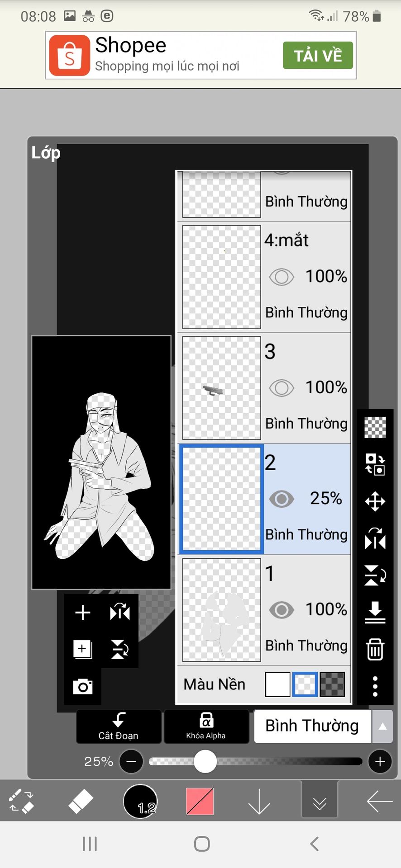Open the three-dot more options menu
401x868 pixels.
pos(375,686)
